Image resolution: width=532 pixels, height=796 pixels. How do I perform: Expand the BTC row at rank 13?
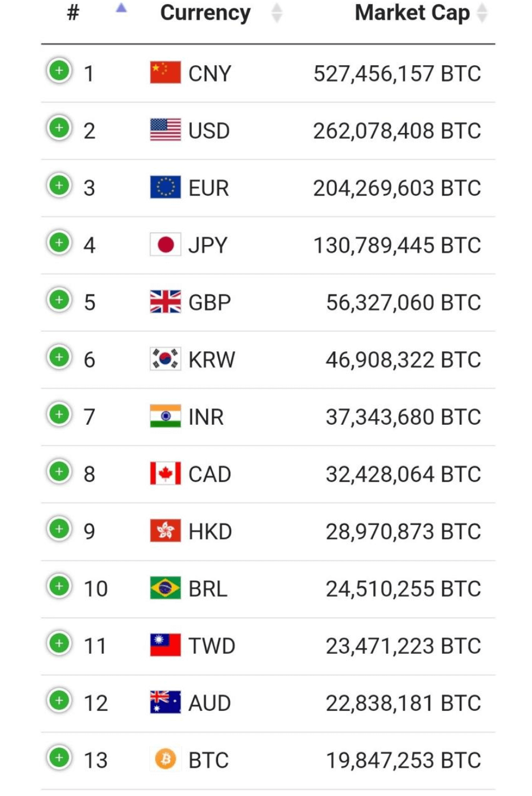point(59,758)
